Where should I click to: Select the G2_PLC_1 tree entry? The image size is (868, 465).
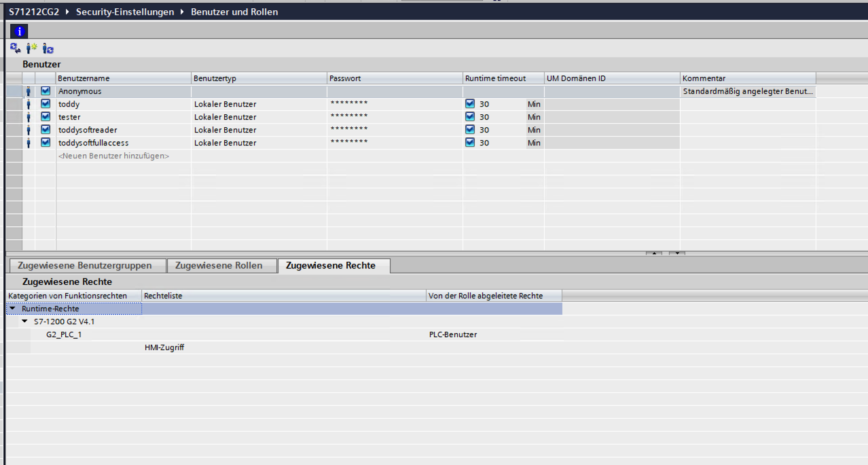pyautogui.click(x=64, y=334)
